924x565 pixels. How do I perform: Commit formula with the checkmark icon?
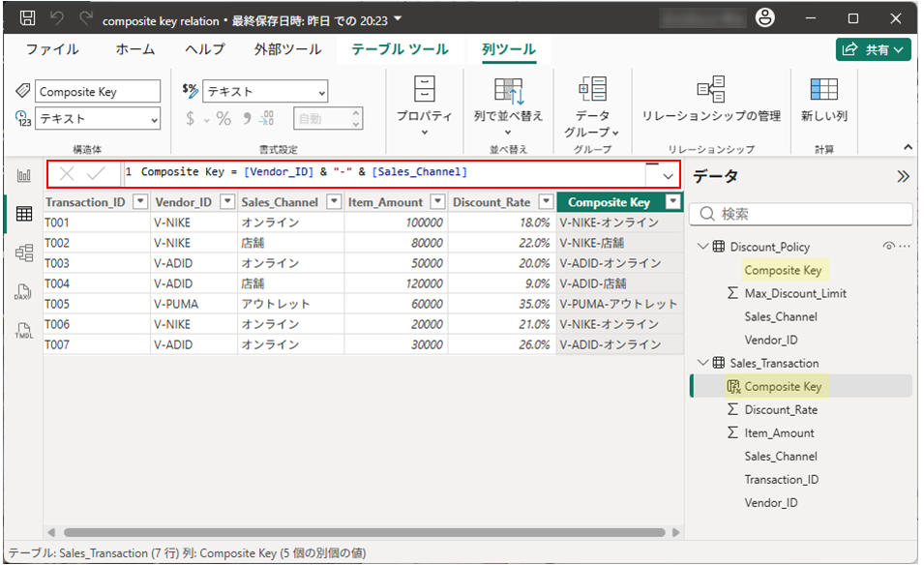click(96, 174)
